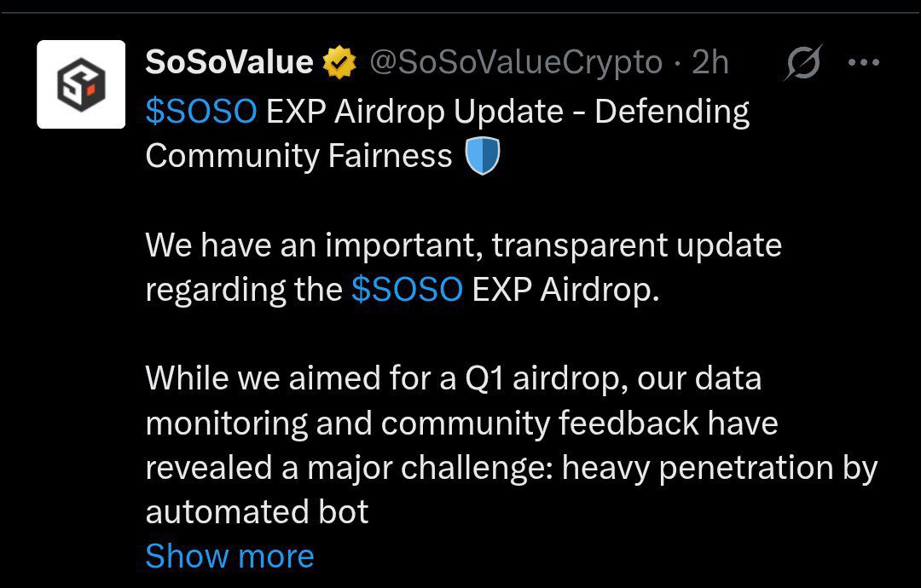Click the SoSoValue cube logo avatar
The height and width of the screenshot is (588, 921).
pyautogui.click(x=81, y=84)
